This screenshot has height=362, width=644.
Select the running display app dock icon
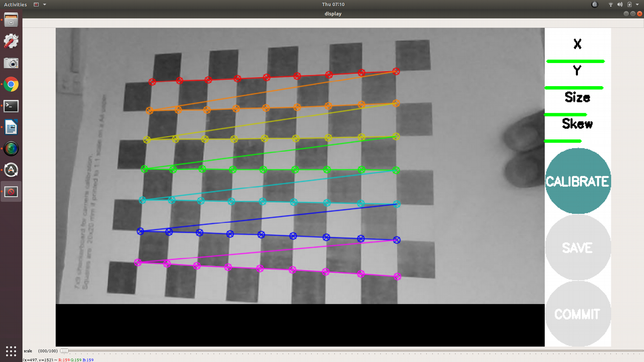pyautogui.click(x=11, y=192)
